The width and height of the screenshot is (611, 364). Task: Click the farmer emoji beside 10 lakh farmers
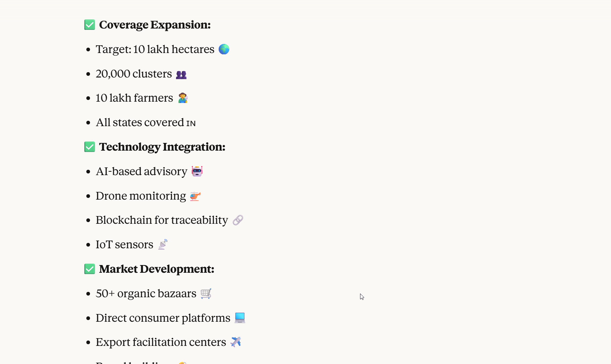tap(183, 98)
